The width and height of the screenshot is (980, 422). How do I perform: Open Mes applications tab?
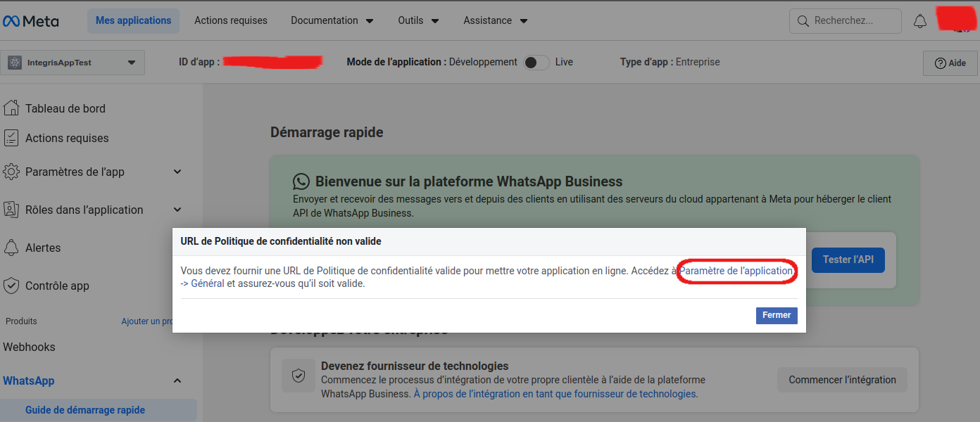pyautogui.click(x=134, y=21)
